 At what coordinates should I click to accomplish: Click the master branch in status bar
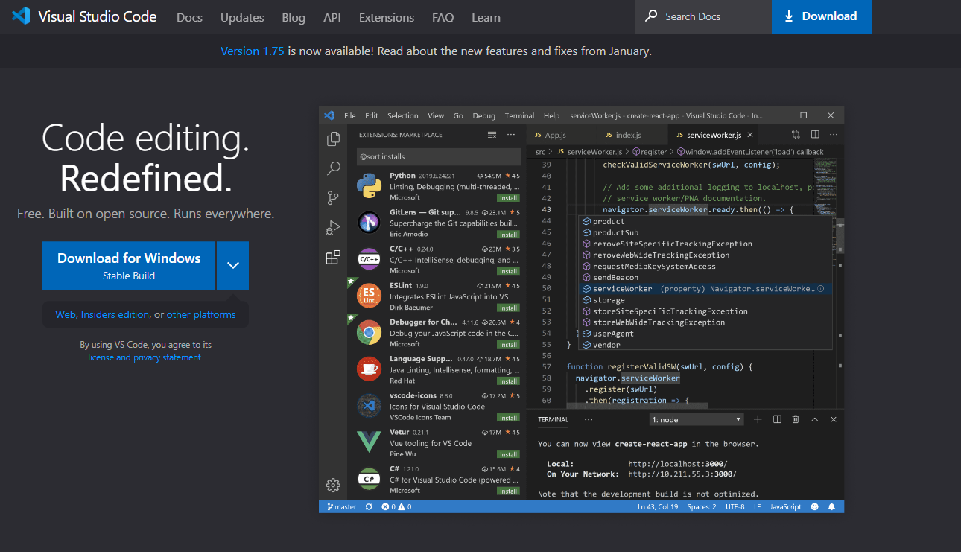[340, 506]
